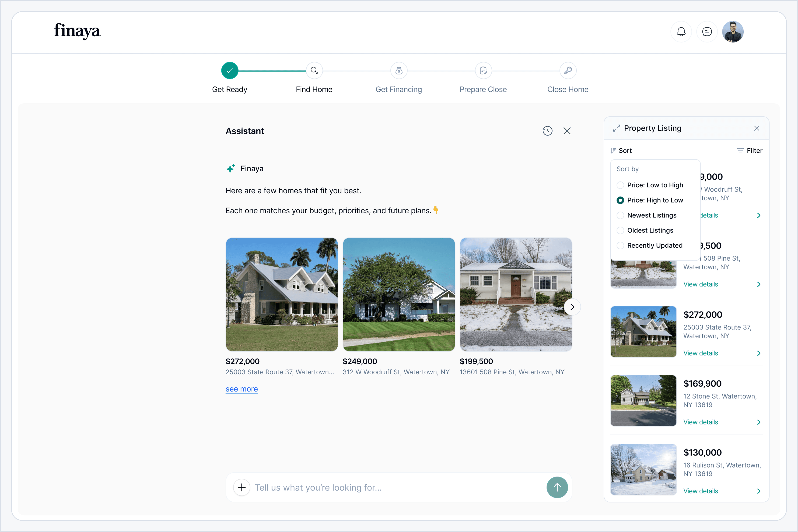The height and width of the screenshot is (532, 798).
Task: View details for $169,900 listing
Action: coord(700,422)
